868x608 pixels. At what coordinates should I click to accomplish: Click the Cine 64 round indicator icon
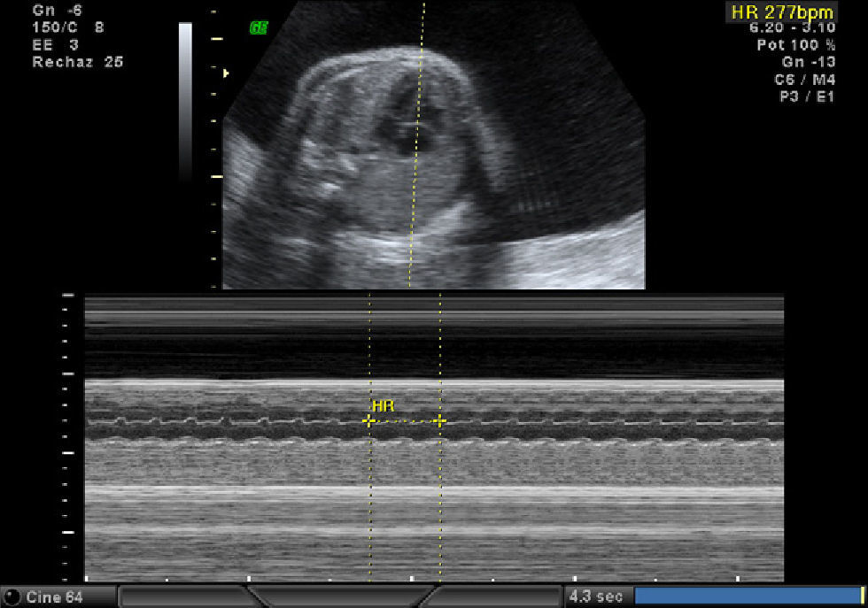12,597
